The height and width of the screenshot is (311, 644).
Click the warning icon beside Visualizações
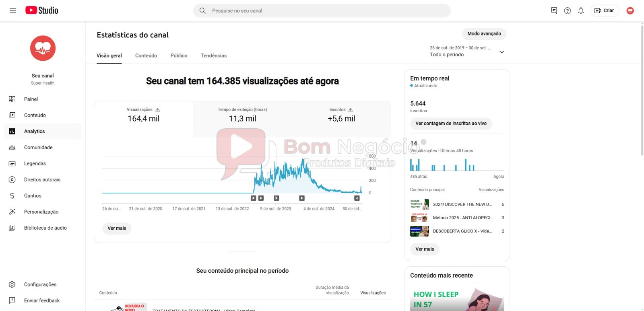[158, 110]
